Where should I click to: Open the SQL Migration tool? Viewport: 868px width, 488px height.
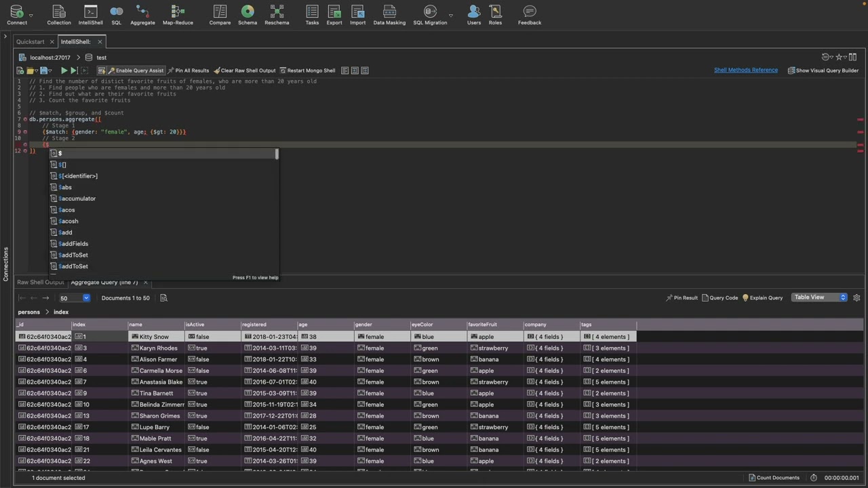click(430, 14)
